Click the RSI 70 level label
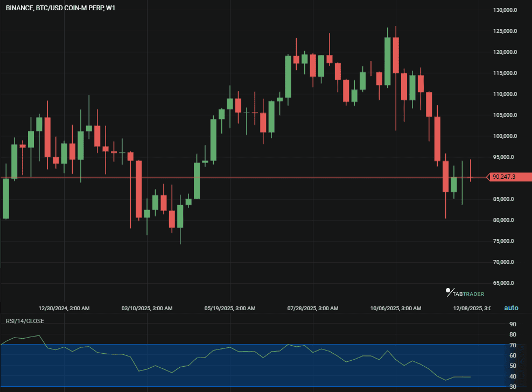 pyautogui.click(x=513, y=345)
